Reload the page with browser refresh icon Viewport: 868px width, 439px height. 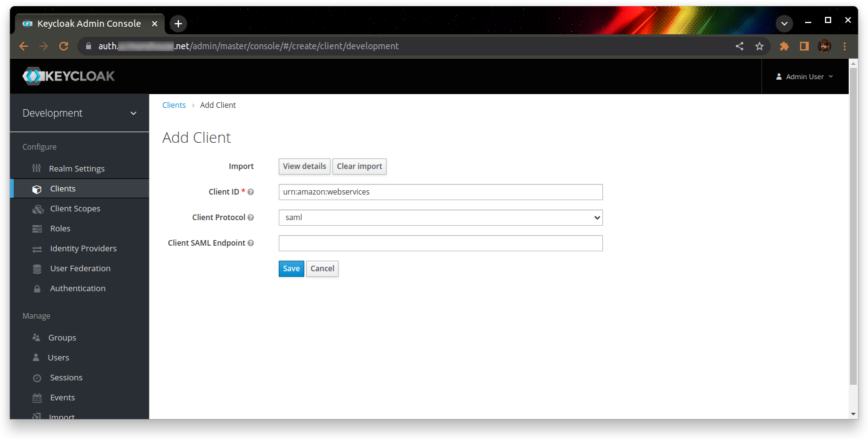tap(63, 46)
